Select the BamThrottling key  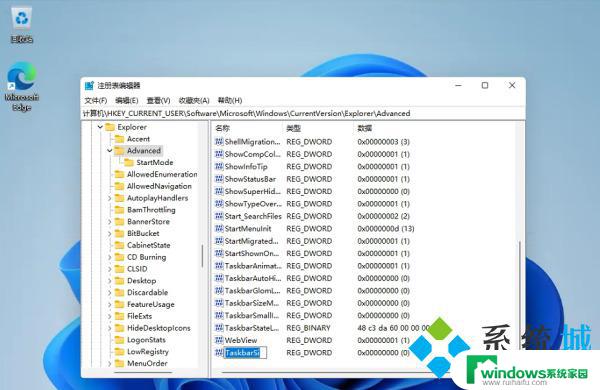pyautogui.click(x=145, y=210)
